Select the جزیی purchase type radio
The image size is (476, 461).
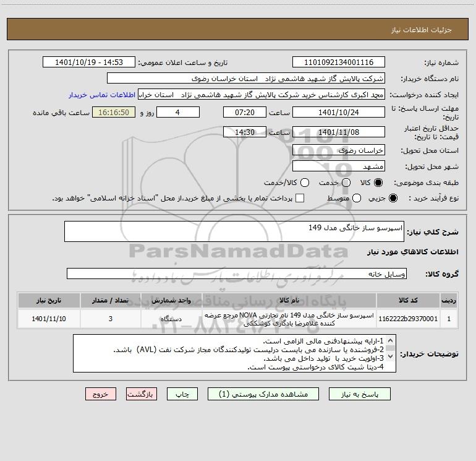393,198
